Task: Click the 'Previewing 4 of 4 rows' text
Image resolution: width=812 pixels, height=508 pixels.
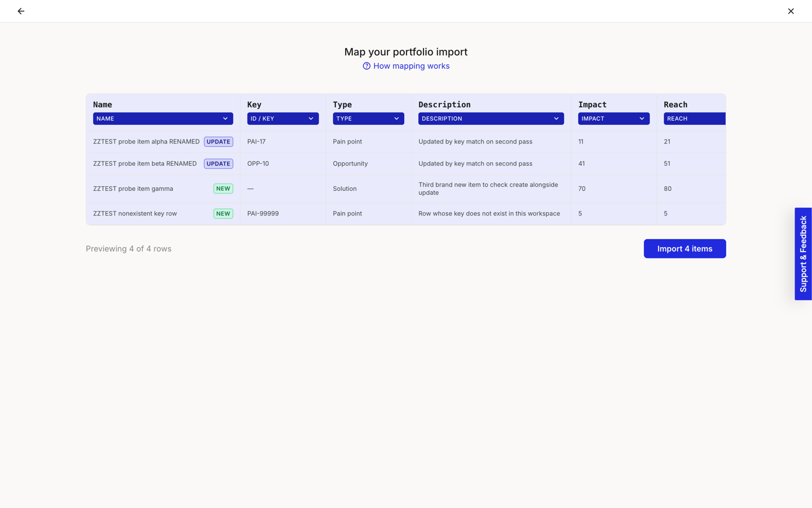Action: (129, 249)
